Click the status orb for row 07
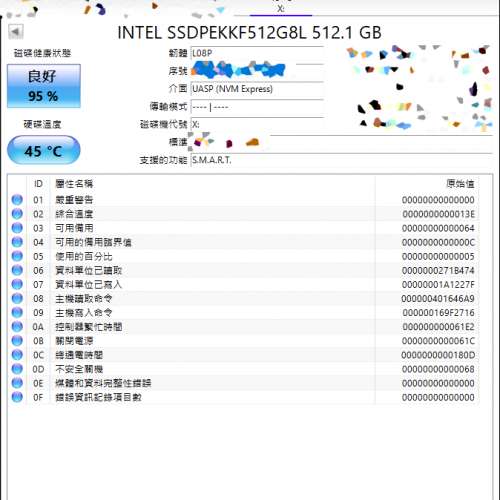 coord(17,284)
